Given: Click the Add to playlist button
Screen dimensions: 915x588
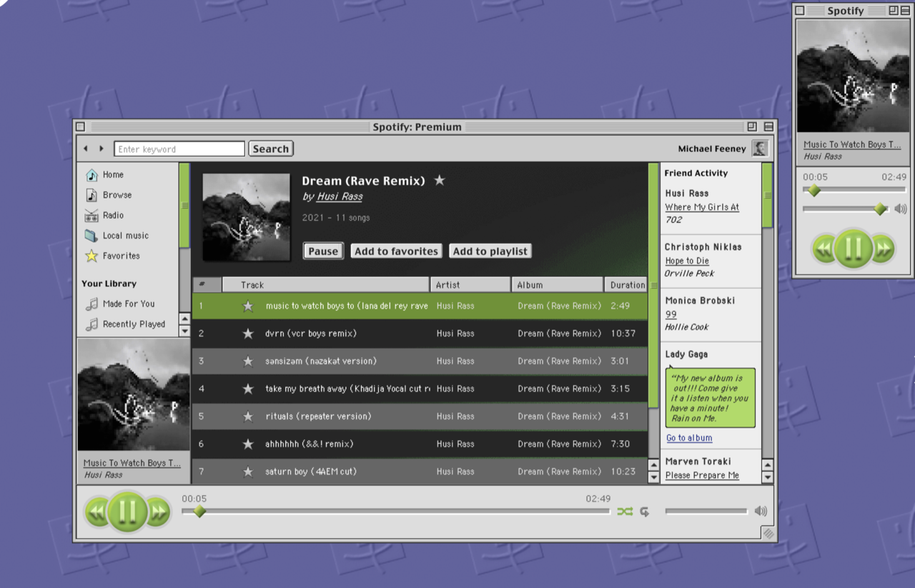Looking at the screenshot, I should [x=490, y=251].
